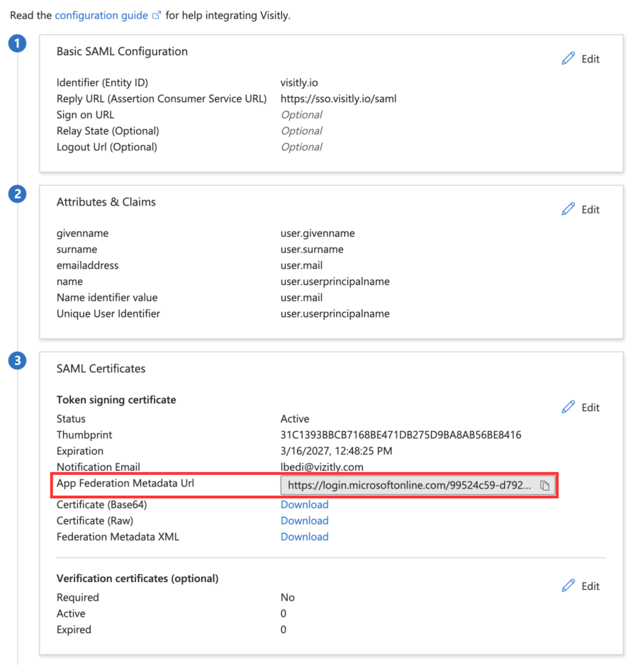Click the Optional value for Logout Url
644x665 pixels.
pos(301,147)
